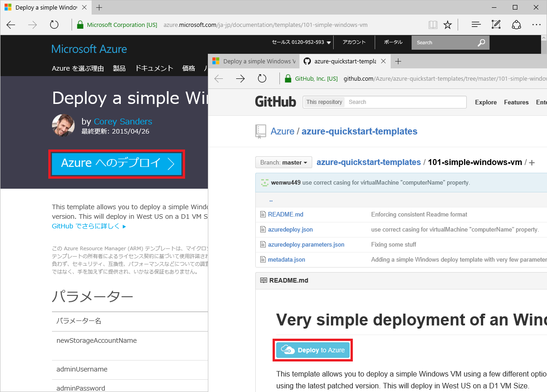Image resolution: width=547 pixels, height=392 pixels.
Task: Open the Azure を選ぶ理由 menu
Action: click(x=78, y=68)
